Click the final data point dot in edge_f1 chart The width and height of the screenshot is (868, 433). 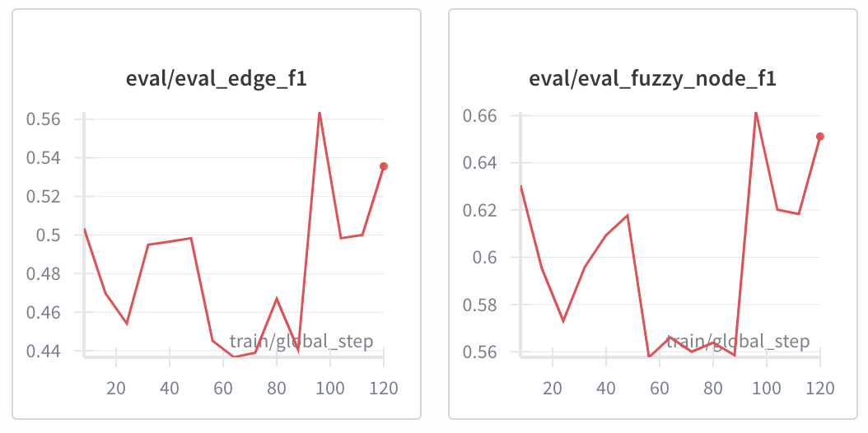[384, 166]
